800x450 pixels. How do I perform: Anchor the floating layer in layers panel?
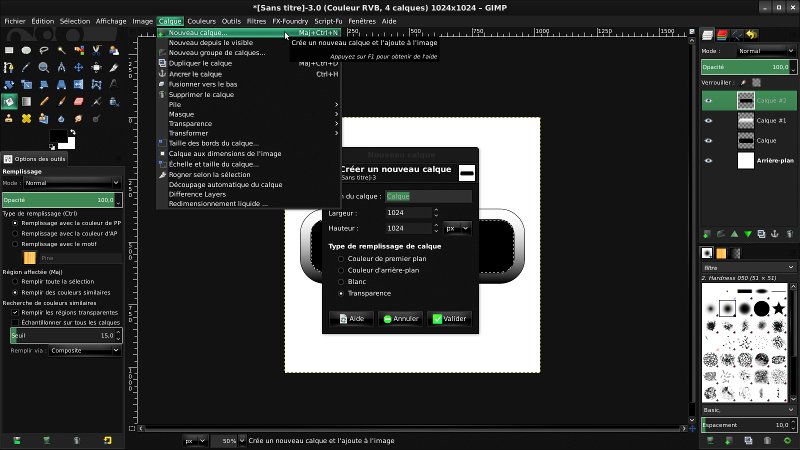pos(774,234)
